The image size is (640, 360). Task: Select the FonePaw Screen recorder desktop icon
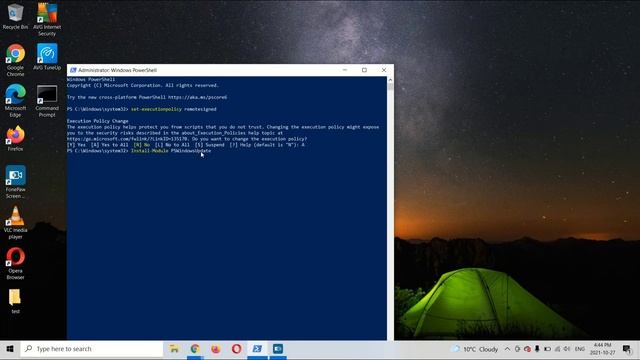[x=15, y=182]
